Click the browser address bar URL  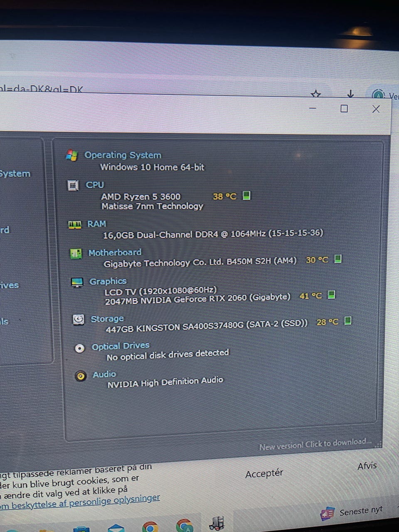[x=42, y=89]
